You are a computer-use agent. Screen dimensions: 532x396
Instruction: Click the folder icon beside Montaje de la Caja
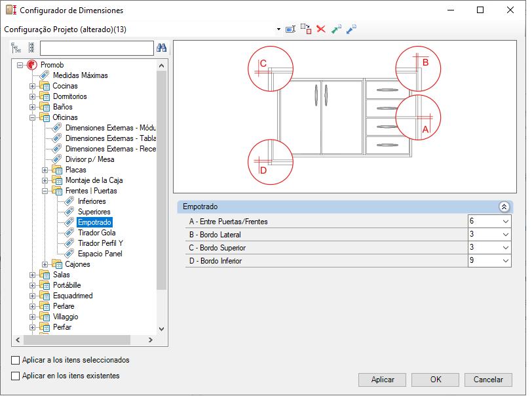(x=57, y=180)
